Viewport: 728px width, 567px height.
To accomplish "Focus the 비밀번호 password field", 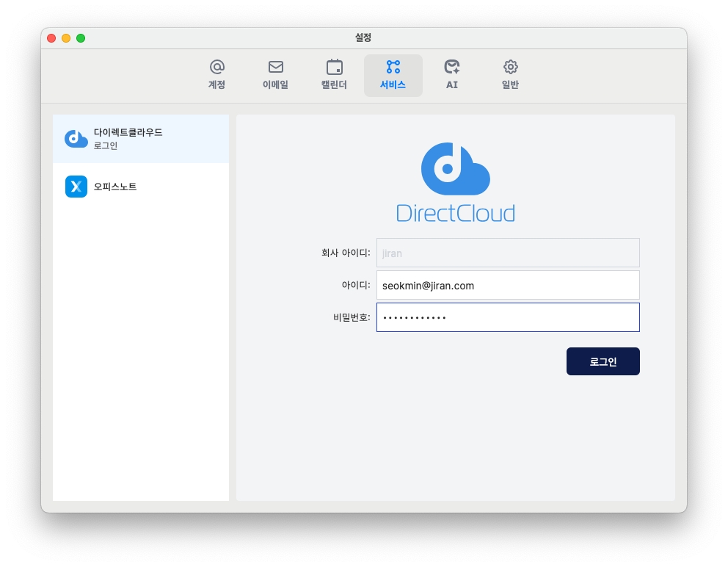I will pyautogui.click(x=508, y=317).
